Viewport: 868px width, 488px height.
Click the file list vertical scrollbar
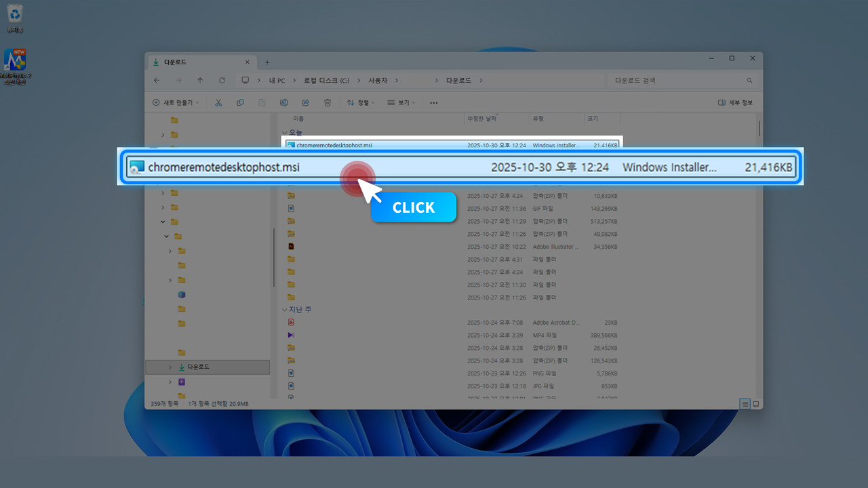tap(759, 128)
